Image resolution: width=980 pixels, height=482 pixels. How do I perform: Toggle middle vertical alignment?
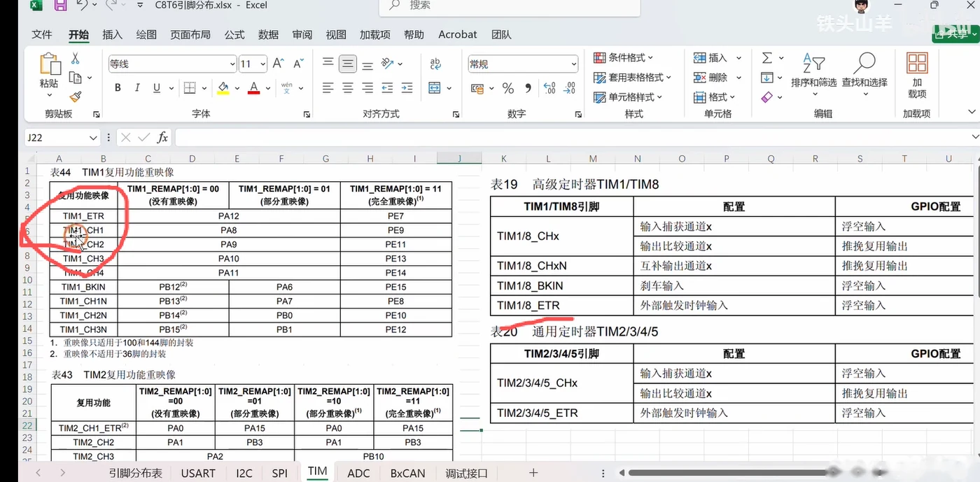[347, 64]
